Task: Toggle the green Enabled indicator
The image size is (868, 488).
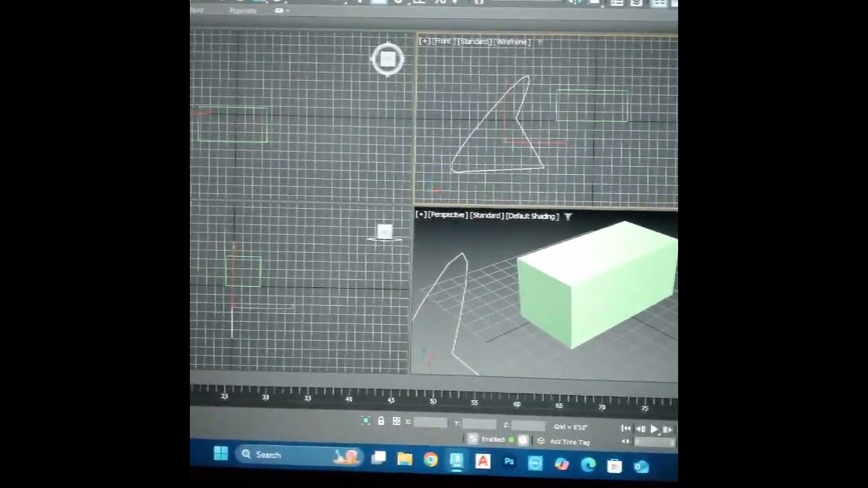Action: (511, 440)
